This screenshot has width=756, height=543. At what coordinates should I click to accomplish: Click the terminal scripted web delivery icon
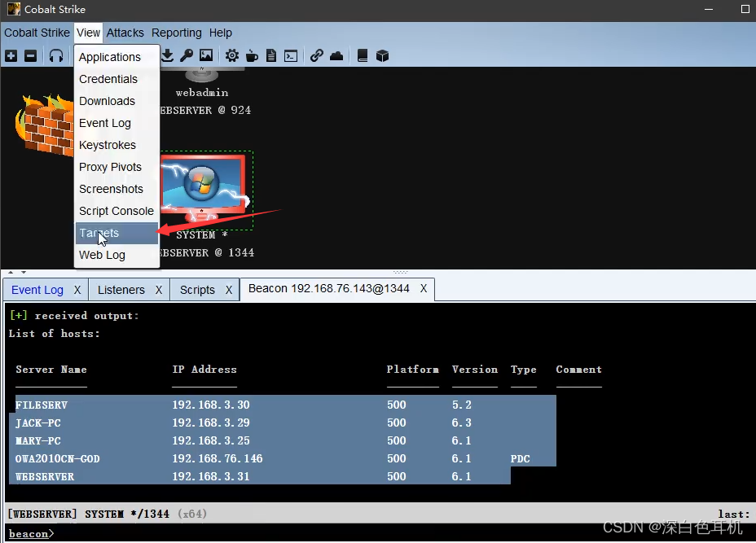(291, 56)
